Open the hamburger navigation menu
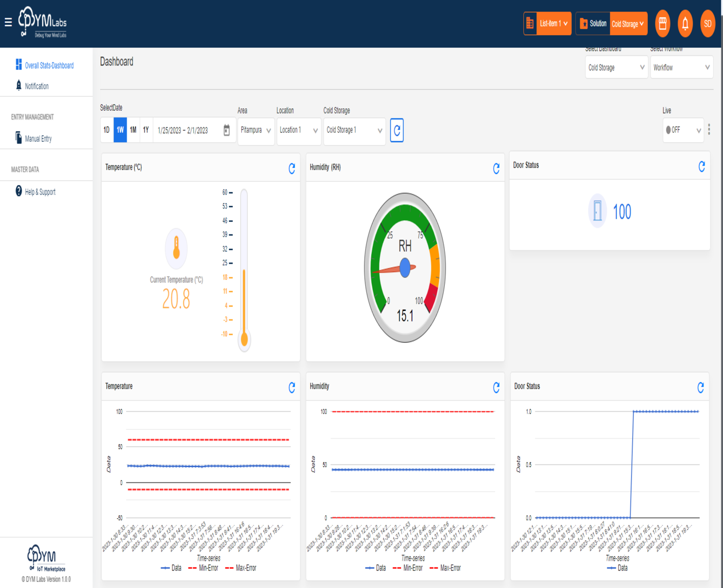Image resolution: width=723 pixels, height=588 pixels. pyautogui.click(x=8, y=22)
